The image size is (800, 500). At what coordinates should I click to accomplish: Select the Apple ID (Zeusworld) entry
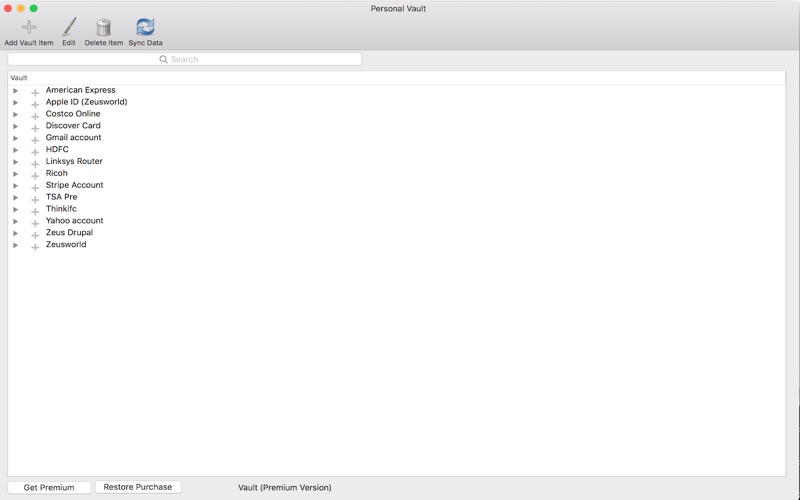[87, 102]
